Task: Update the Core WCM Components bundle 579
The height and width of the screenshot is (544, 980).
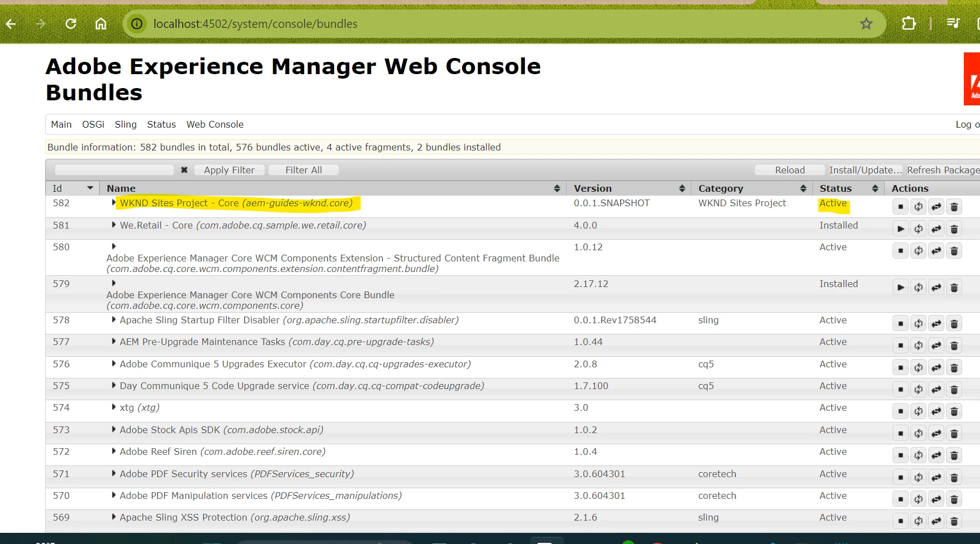Action: coord(936,288)
